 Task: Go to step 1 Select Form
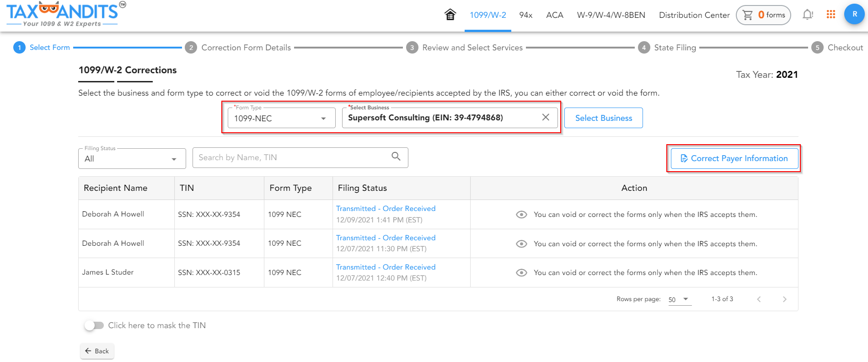click(42, 48)
